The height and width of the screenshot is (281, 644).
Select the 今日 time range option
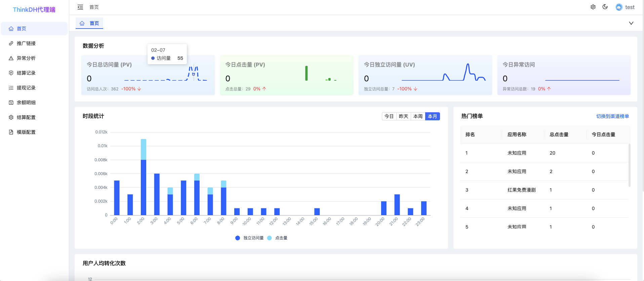click(389, 116)
